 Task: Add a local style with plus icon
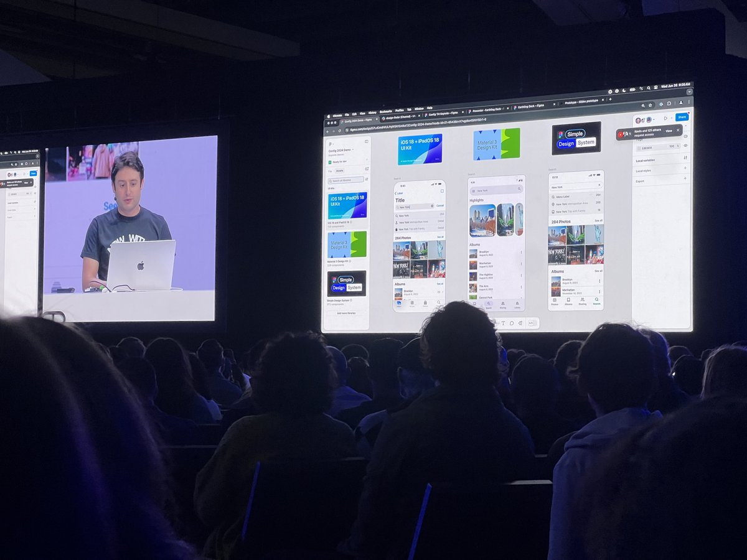coord(685,169)
